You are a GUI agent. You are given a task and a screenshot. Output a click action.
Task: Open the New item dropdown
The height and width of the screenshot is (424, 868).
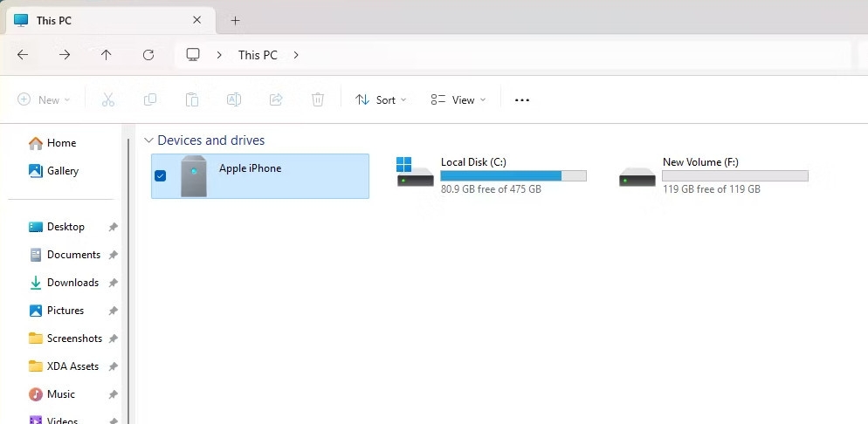pyautogui.click(x=44, y=100)
